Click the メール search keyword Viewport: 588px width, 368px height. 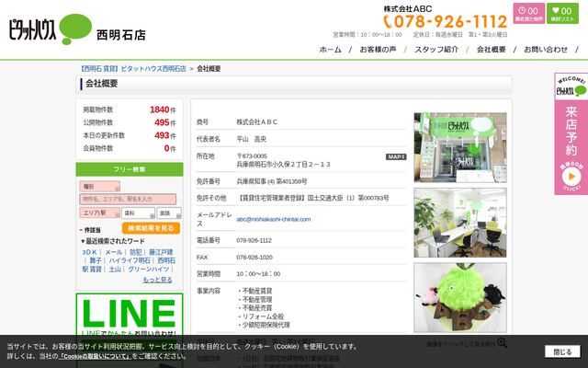click(114, 252)
